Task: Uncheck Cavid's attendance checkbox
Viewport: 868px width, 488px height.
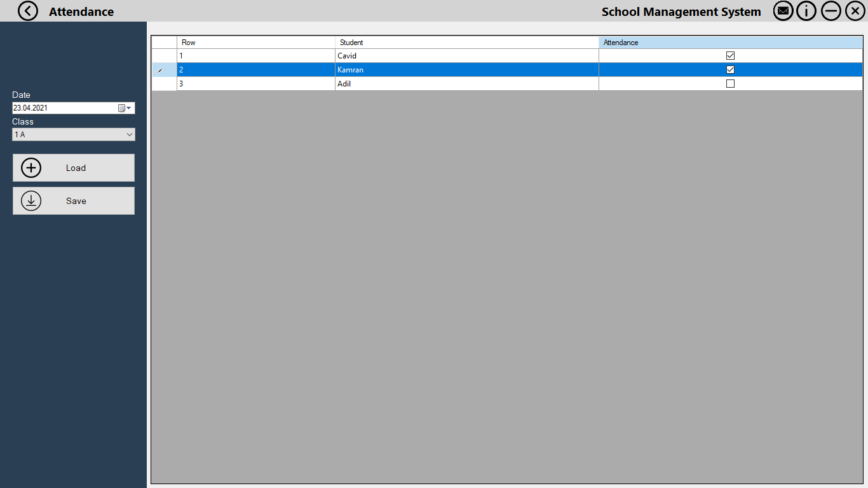Action: [730, 55]
